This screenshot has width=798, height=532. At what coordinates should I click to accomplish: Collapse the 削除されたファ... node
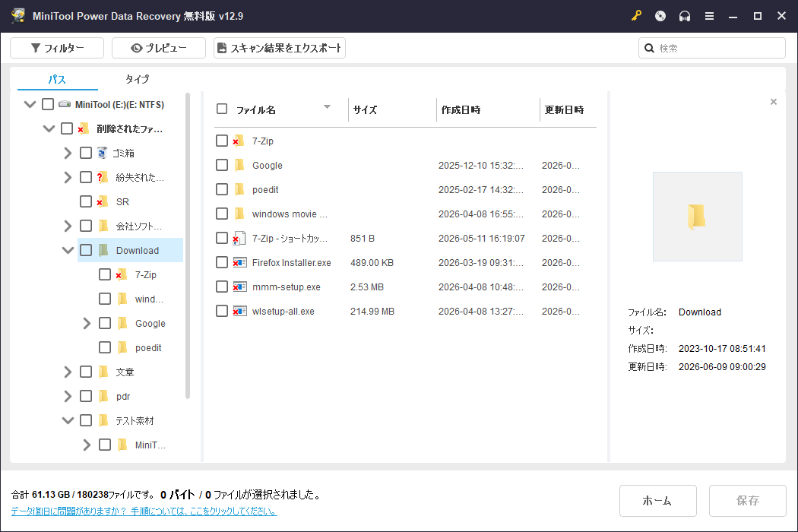coord(49,128)
